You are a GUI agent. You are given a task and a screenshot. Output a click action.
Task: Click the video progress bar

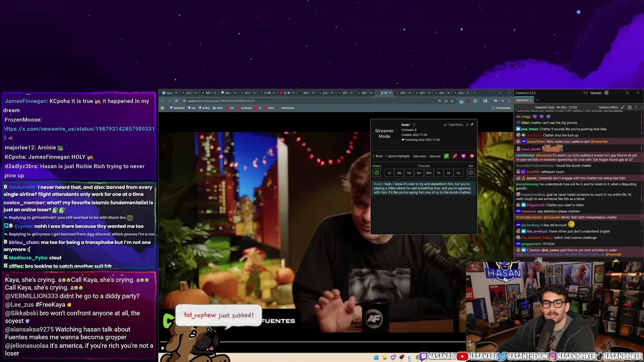(312, 341)
